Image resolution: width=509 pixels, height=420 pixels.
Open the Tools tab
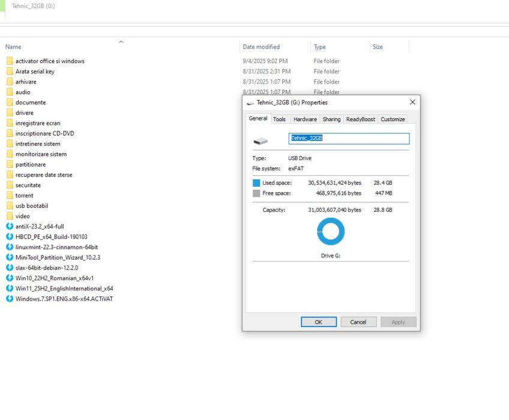279,119
